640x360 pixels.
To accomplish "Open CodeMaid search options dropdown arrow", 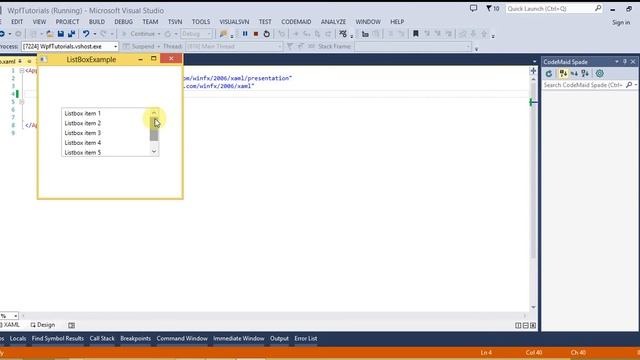I will click(x=636, y=85).
